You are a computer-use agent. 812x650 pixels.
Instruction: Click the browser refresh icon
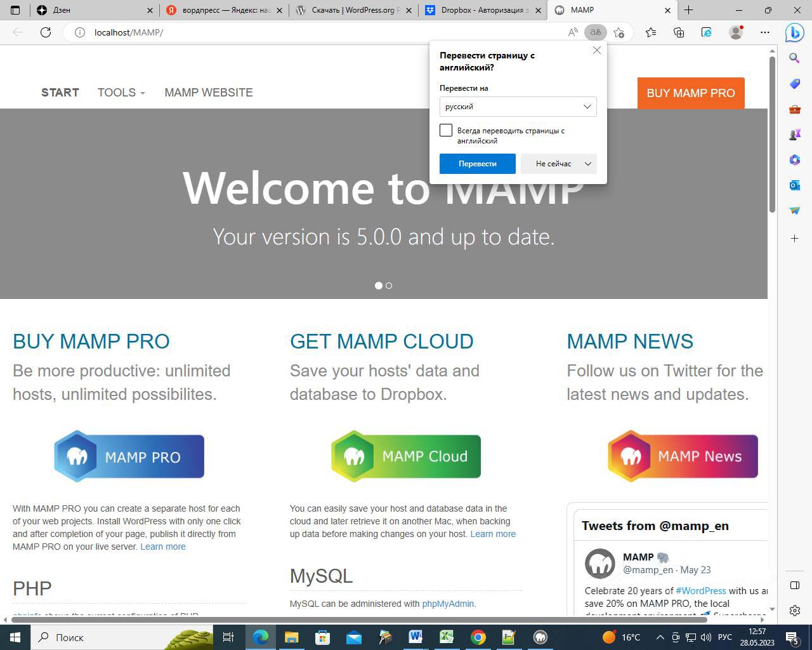point(46,32)
